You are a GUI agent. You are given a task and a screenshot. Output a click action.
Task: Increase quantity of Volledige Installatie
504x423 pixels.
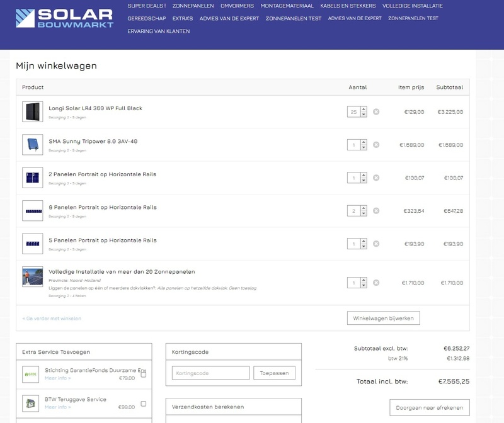click(364, 280)
